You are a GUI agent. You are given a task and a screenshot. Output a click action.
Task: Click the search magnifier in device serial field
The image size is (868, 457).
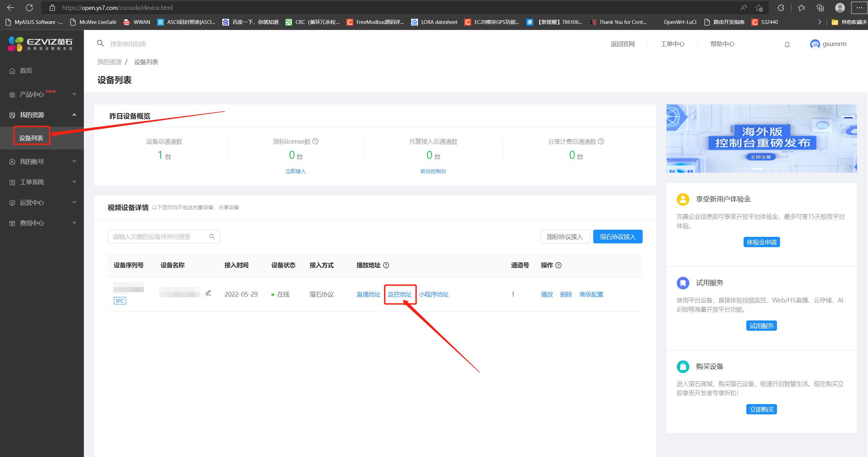[212, 237]
